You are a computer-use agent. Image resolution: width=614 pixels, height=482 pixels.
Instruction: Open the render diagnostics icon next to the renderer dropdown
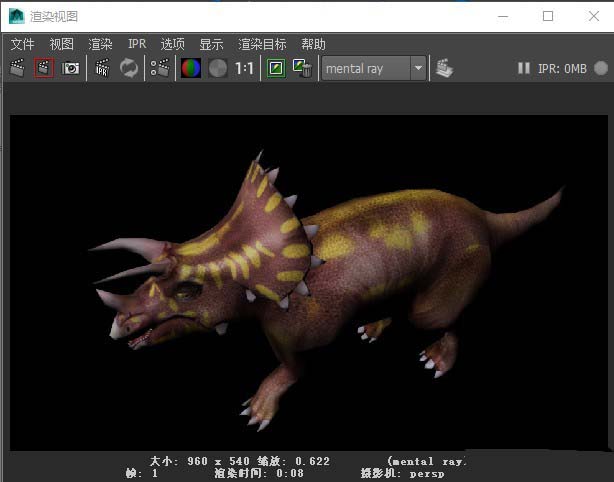point(444,68)
